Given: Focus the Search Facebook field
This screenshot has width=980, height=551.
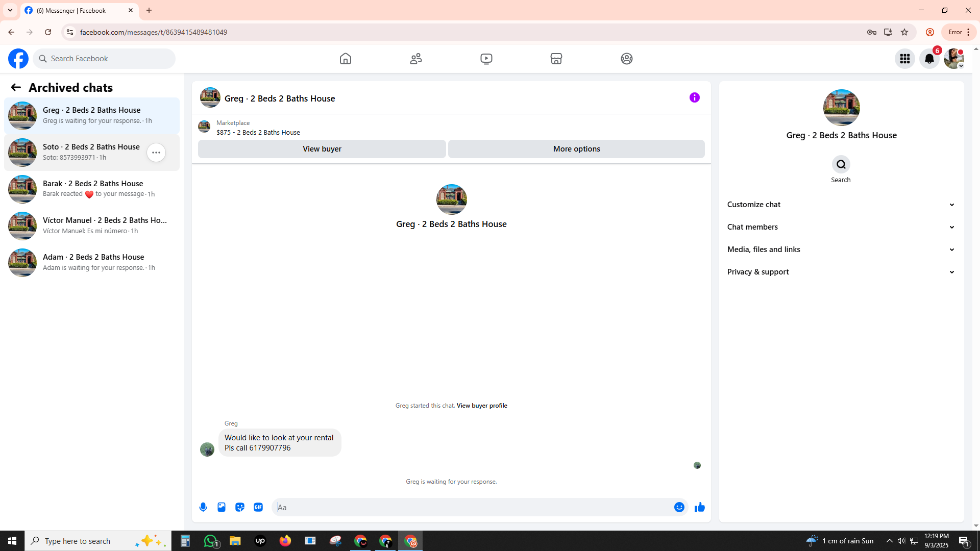Looking at the screenshot, I should click(x=105, y=59).
